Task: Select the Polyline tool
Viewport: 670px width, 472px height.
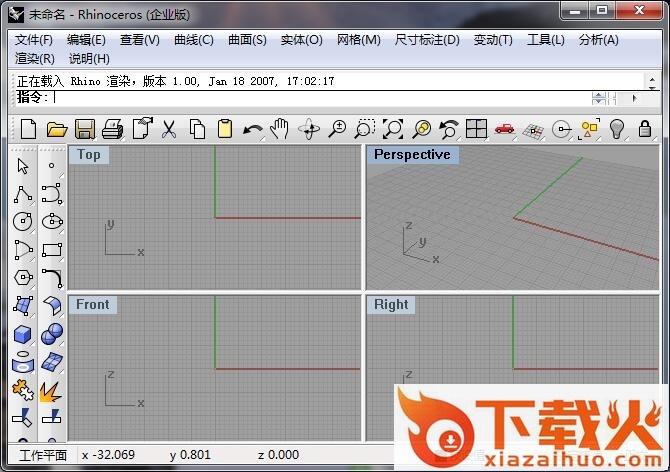Action: [23, 194]
